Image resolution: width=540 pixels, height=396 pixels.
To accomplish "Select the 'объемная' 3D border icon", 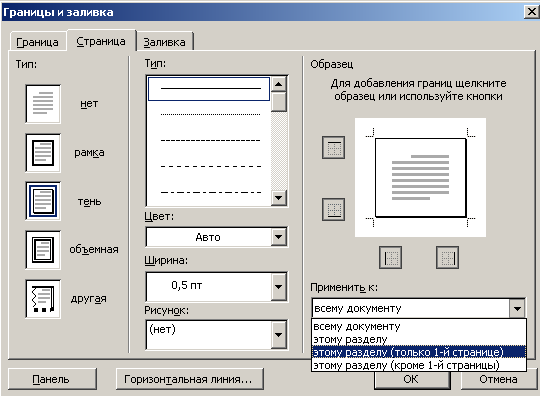I will pyautogui.click(x=43, y=250).
